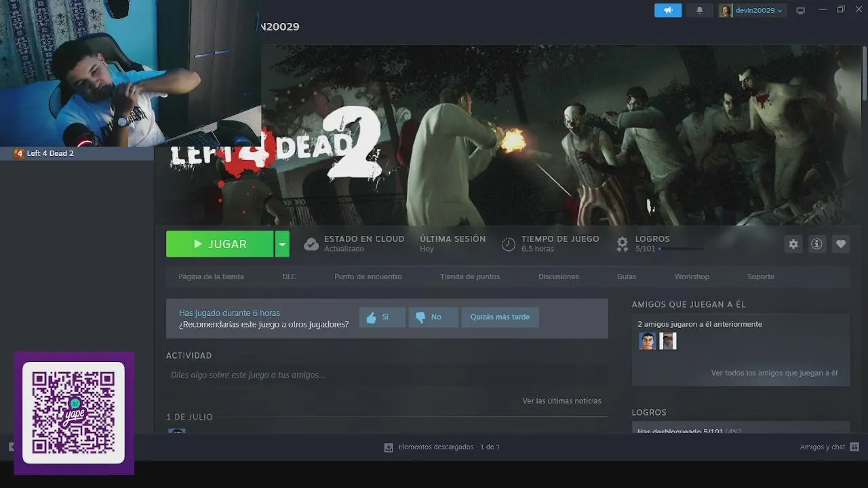Open game settings gear icon
The width and height of the screenshot is (868, 488).
[x=793, y=244]
